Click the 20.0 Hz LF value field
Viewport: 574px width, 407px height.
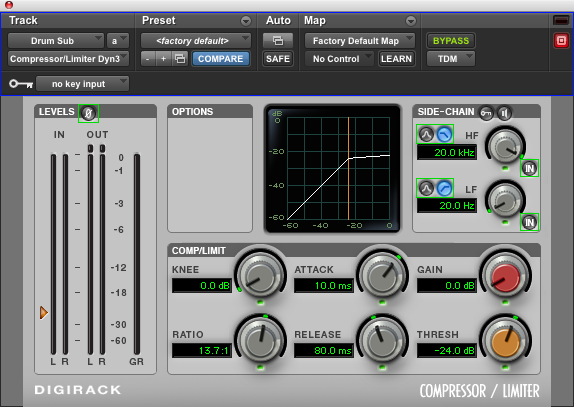tap(447, 206)
